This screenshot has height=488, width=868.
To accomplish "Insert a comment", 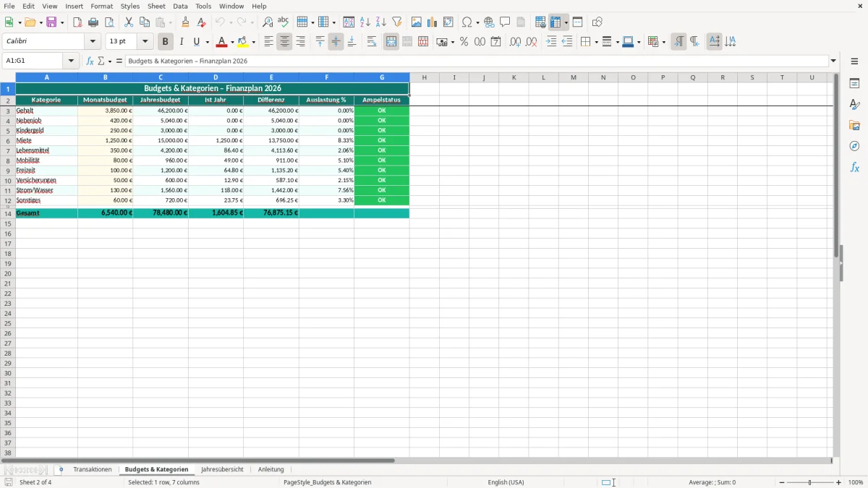I will tap(505, 22).
